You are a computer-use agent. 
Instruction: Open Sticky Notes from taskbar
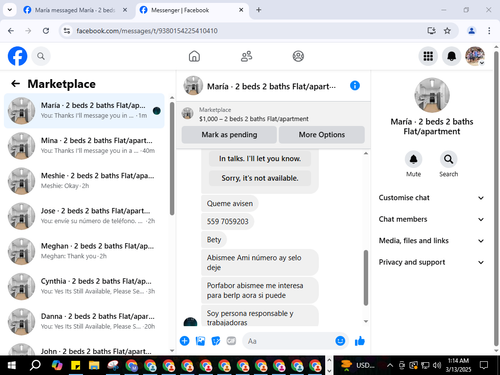coord(76,365)
